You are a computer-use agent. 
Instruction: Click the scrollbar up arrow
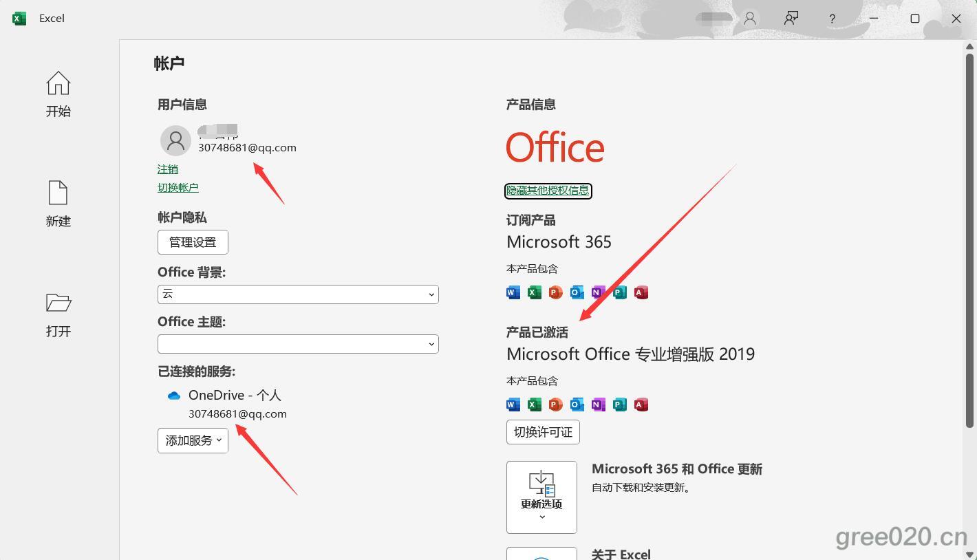(970, 47)
